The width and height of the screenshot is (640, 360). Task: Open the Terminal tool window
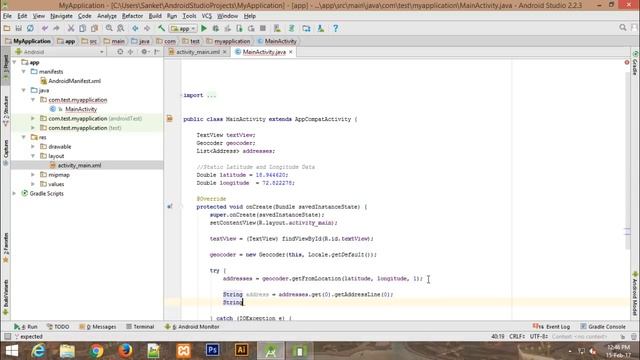pos(140,327)
